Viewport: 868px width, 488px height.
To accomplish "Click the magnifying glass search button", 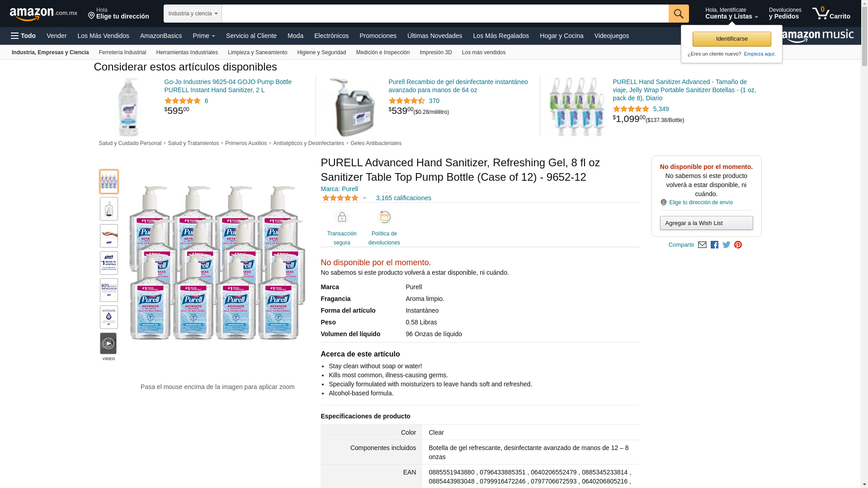I will tap(679, 14).
